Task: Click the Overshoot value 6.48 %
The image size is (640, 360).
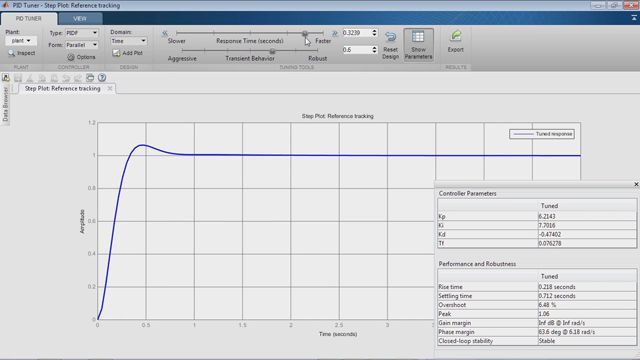Action: pos(587,305)
